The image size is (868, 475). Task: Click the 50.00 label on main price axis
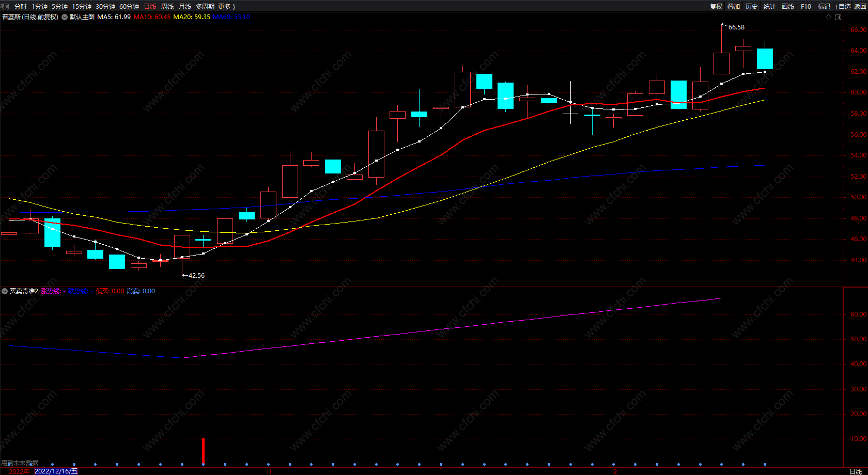[x=858, y=197]
